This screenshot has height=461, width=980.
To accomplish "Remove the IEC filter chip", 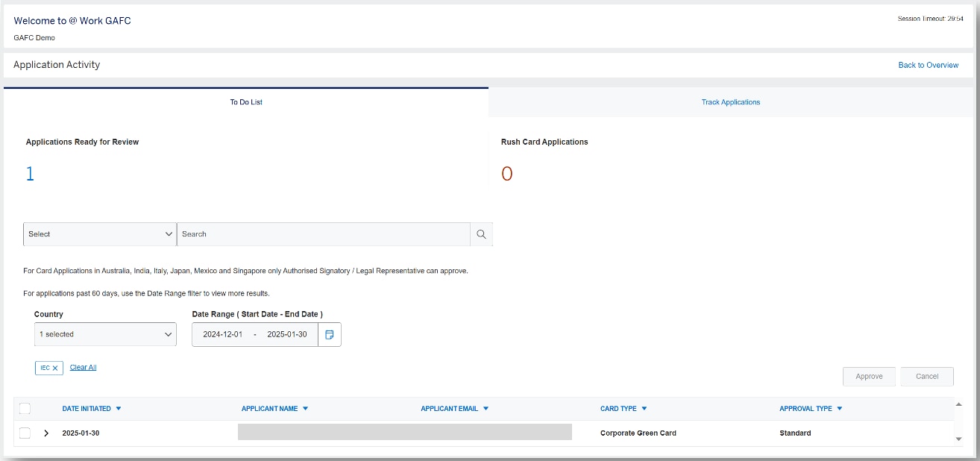I will coord(55,369).
